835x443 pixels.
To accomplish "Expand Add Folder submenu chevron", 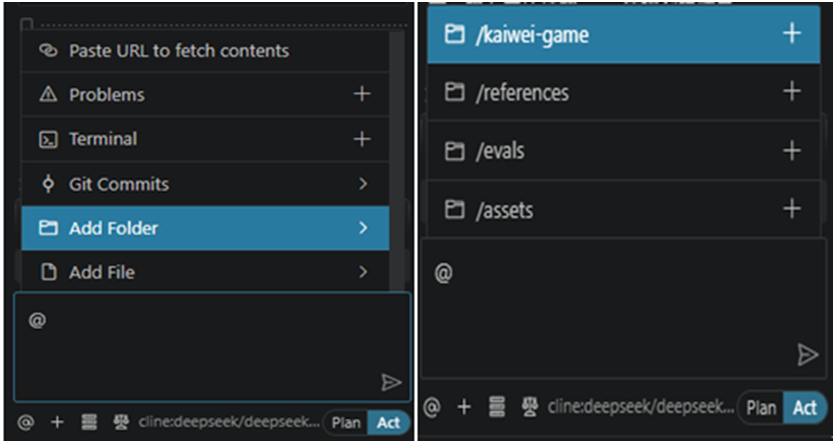I will point(363,228).
